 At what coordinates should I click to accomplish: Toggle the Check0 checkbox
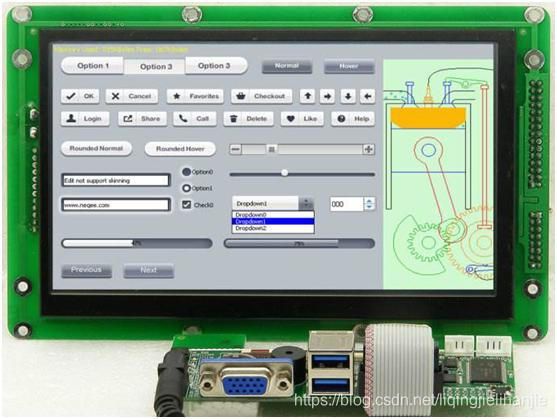pos(186,205)
